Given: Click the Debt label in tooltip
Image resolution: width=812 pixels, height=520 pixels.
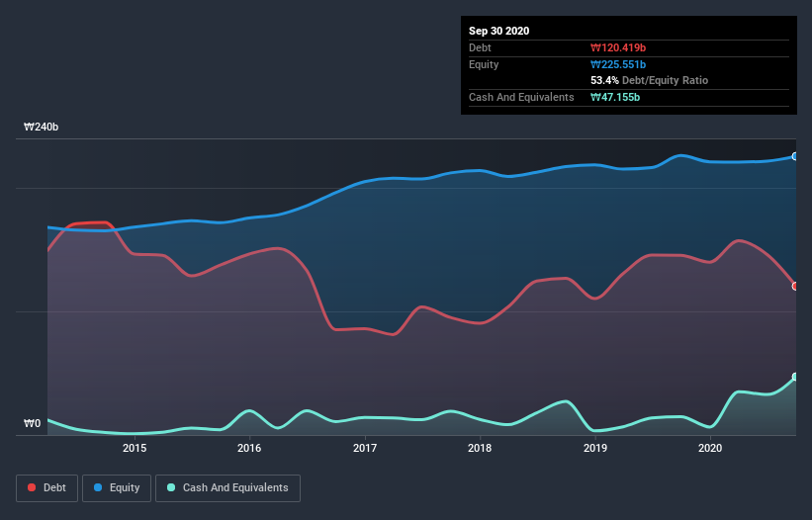Looking at the screenshot, I should [x=480, y=47].
